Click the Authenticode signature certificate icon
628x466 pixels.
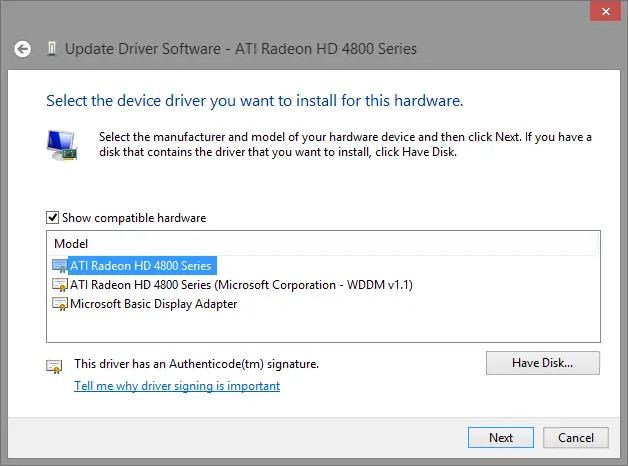[x=54, y=366]
